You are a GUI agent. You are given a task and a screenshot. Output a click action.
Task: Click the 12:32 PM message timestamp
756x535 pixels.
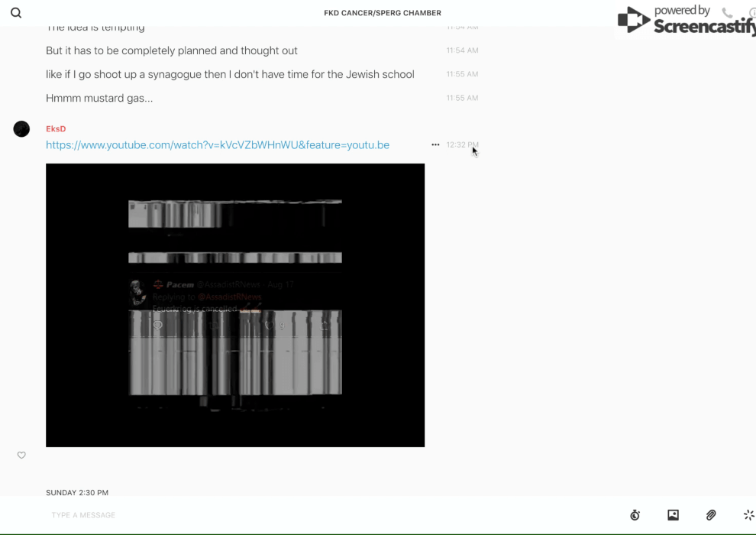462,145
